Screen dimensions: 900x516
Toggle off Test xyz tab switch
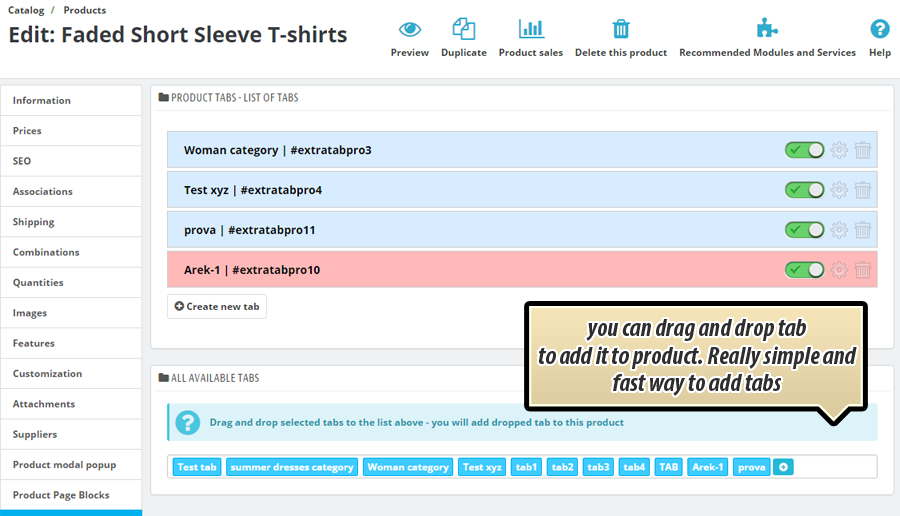(x=805, y=190)
